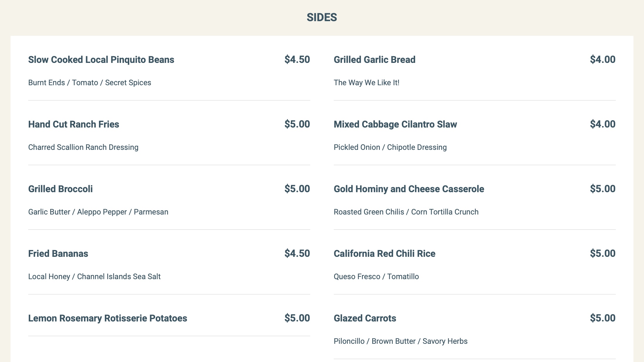Click the Fried Bananas $4.50 price
Viewport: 644px width, 362px height.
(x=297, y=254)
